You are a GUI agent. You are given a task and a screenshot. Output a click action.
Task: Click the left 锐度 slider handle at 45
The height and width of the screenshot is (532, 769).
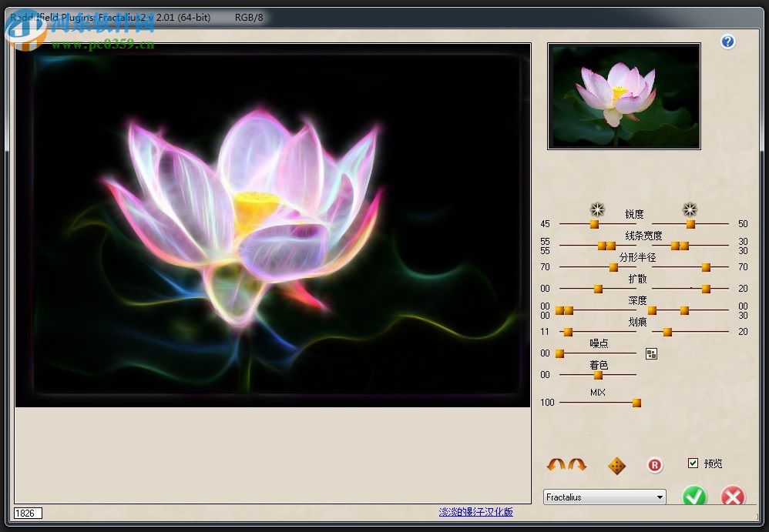(x=594, y=224)
